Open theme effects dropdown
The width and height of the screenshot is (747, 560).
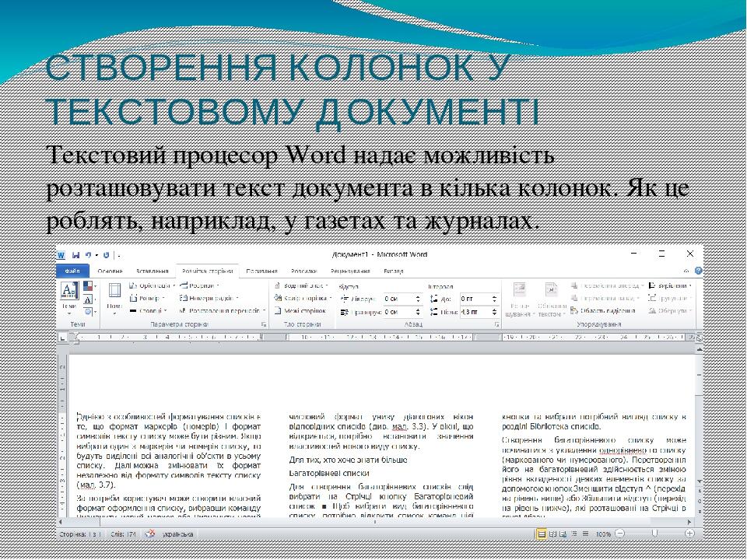89,311
